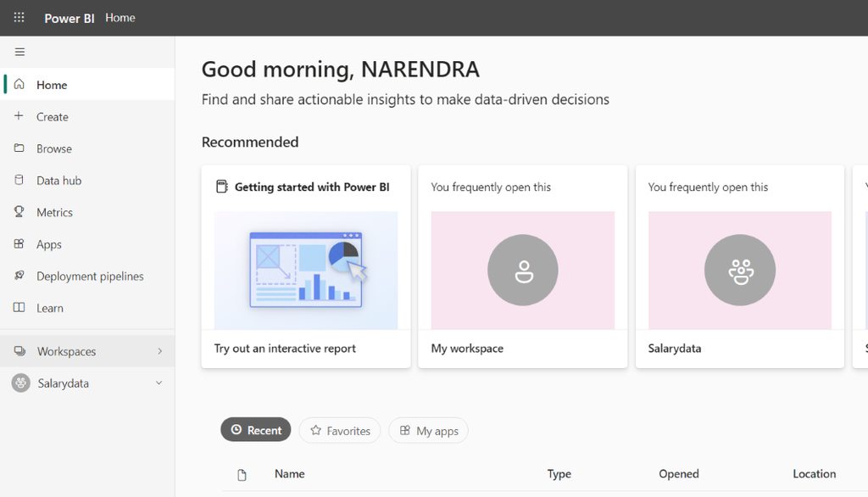Expand the document type filter icon above Name

click(x=242, y=474)
